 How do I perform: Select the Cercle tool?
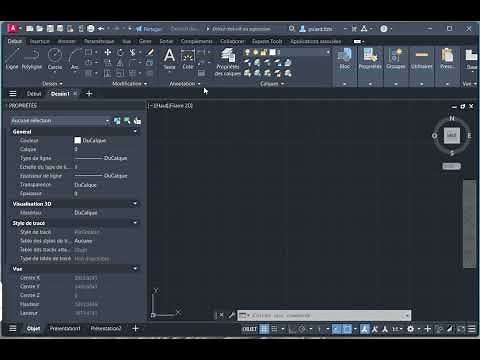click(x=55, y=59)
